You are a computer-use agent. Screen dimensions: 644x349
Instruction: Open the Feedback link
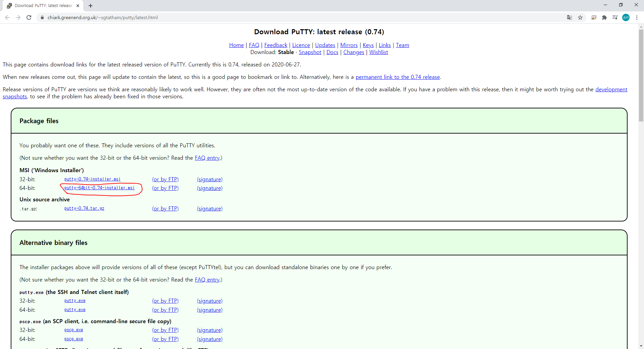point(276,45)
